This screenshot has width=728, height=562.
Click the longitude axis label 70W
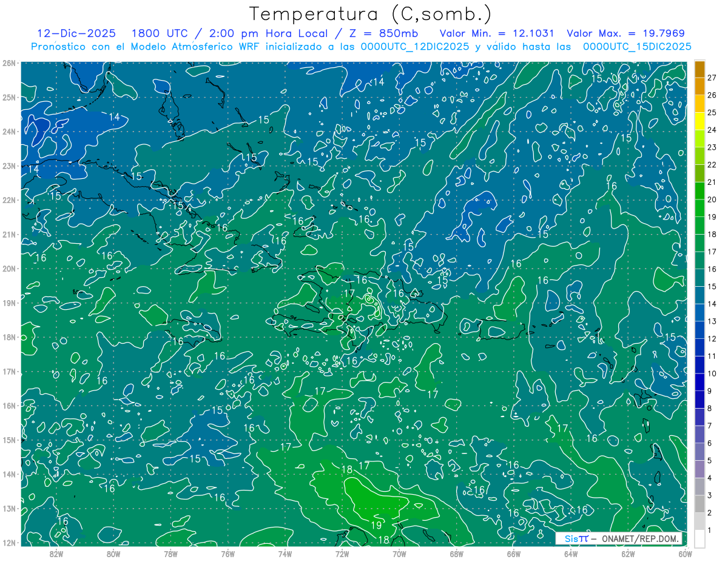[x=399, y=554]
